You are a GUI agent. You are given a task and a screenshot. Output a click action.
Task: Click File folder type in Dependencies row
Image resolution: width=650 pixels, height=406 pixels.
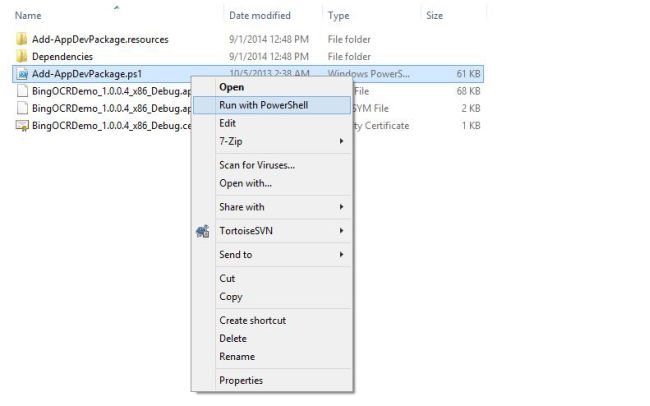click(x=349, y=56)
